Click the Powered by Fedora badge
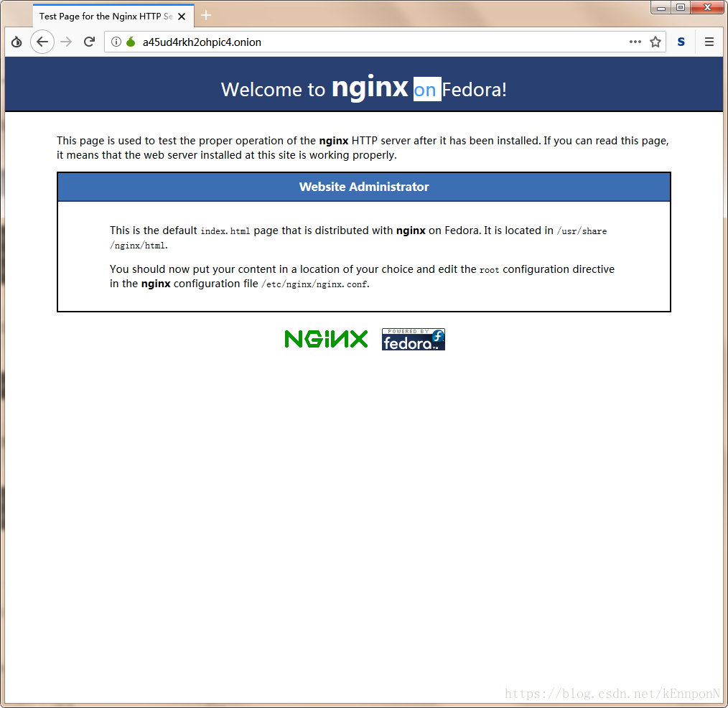 click(x=414, y=339)
